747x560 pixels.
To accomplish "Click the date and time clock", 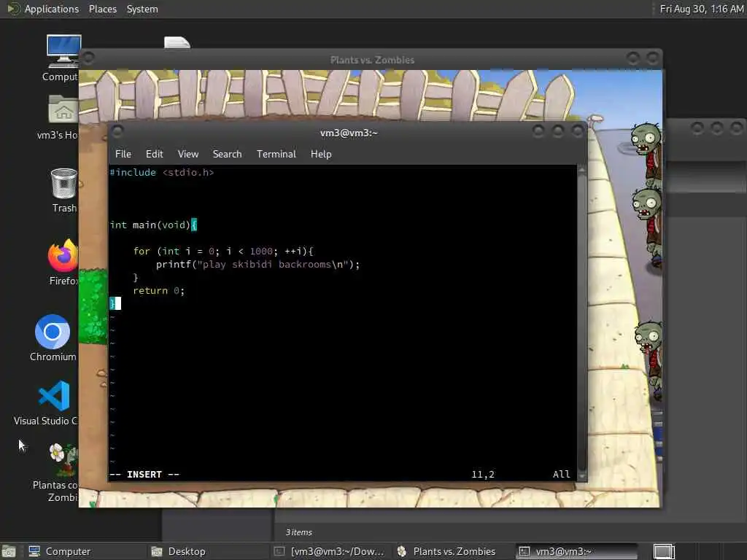I will point(701,9).
